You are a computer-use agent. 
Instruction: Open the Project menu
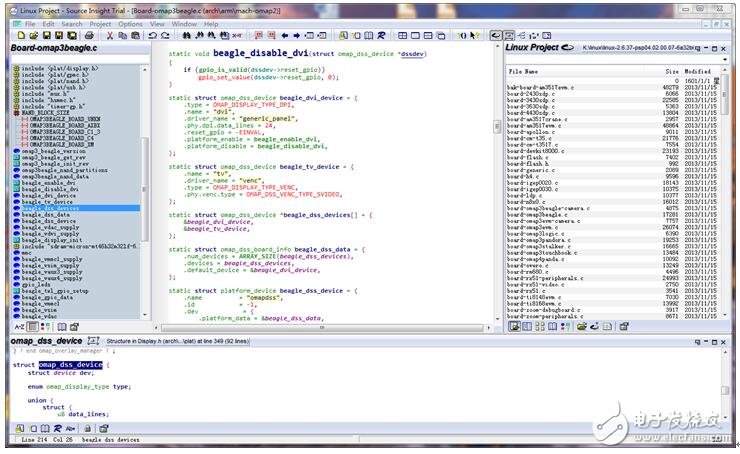(x=101, y=23)
